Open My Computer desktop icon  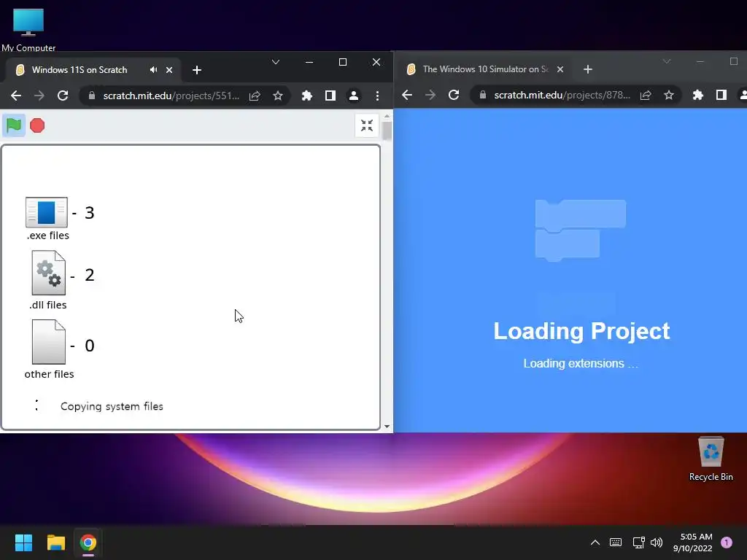[28, 29]
